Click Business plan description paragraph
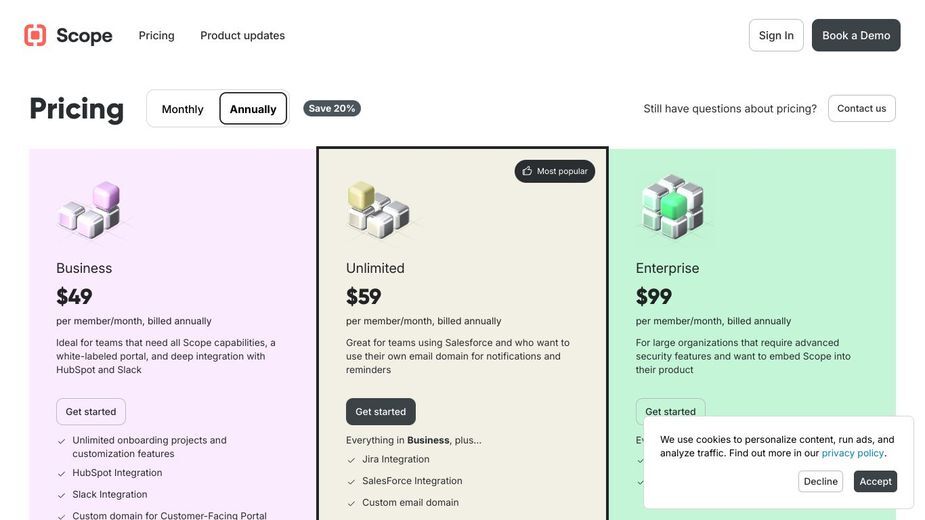Screen dimensions: 925x520 point(166,356)
